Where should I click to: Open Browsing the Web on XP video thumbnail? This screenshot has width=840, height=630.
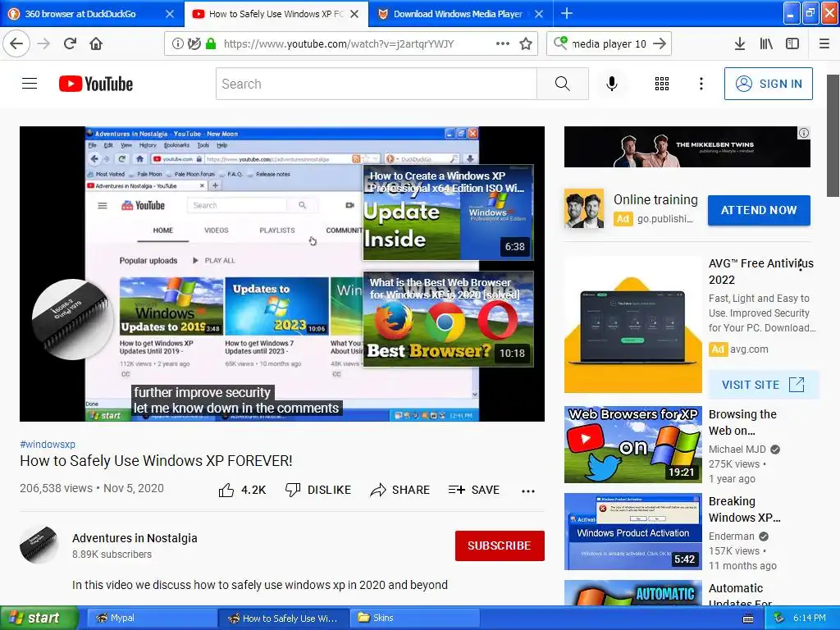[x=632, y=445]
